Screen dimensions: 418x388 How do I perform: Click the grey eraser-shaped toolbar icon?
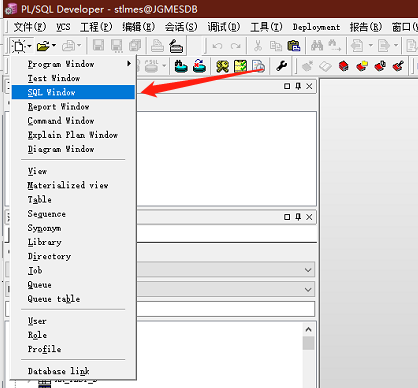click(325, 66)
